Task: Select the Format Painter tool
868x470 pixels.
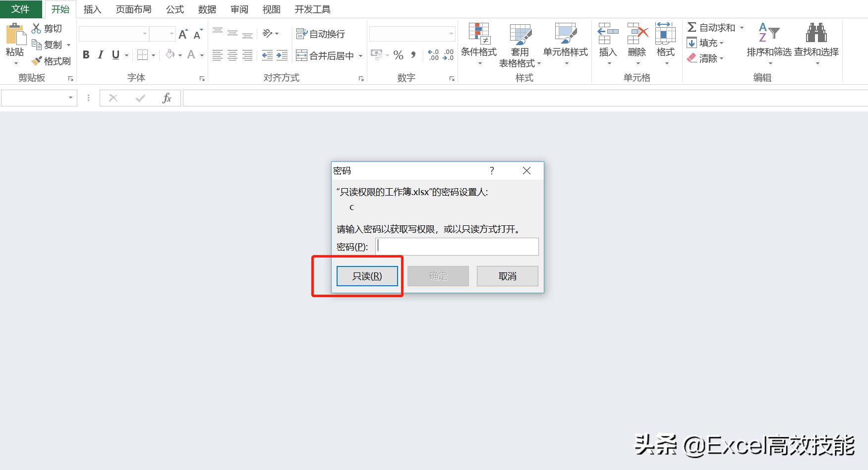Action: coord(52,61)
